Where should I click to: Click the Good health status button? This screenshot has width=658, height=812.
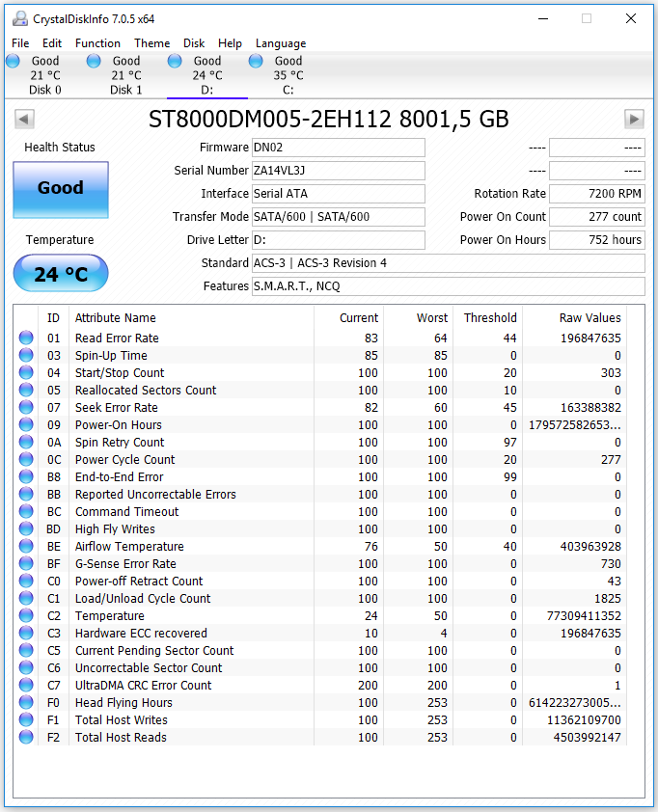61,190
